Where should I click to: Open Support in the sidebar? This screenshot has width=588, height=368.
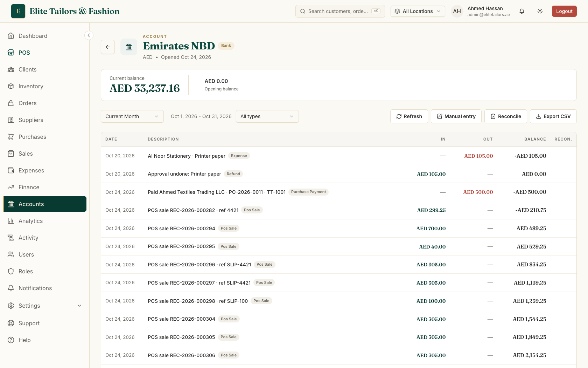click(45, 323)
